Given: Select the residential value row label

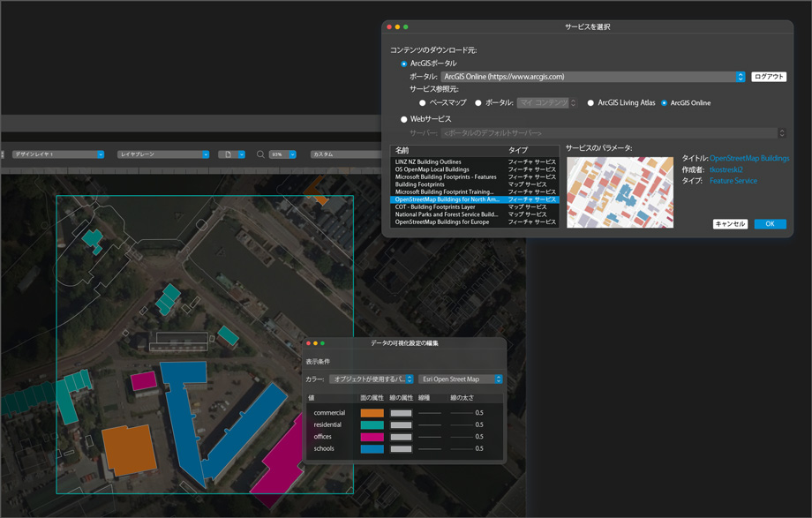Looking at the screenshot, I should click(327, 424).
